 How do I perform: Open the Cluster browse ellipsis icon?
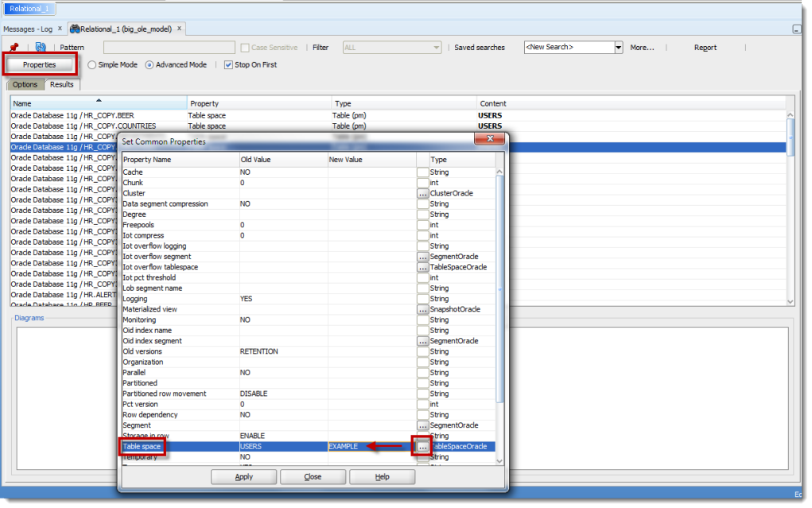coord(424,193)
